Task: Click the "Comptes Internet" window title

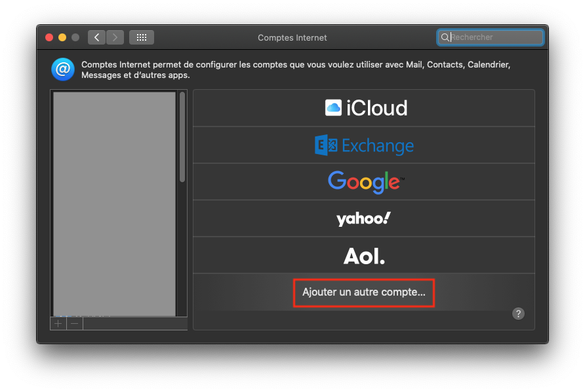Action: 292,37
